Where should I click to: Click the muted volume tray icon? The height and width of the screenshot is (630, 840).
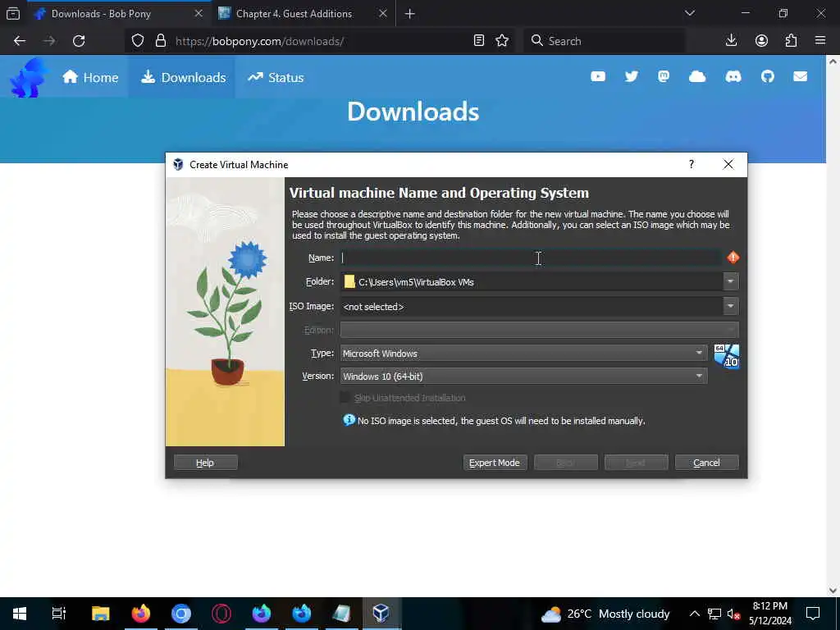pyautogui.click(x=733, y=614)
